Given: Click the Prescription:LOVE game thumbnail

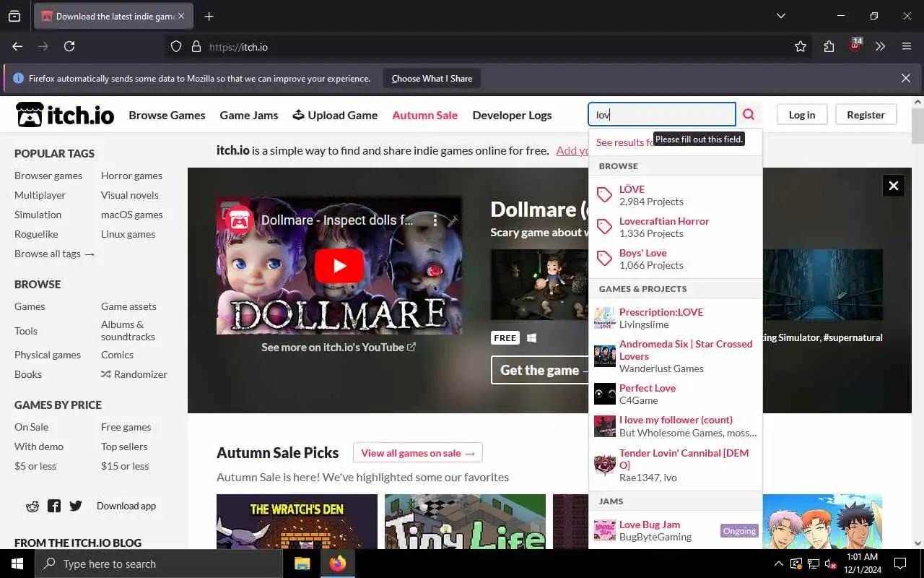Looking at the screenshot, I should (x=605, y=318).
